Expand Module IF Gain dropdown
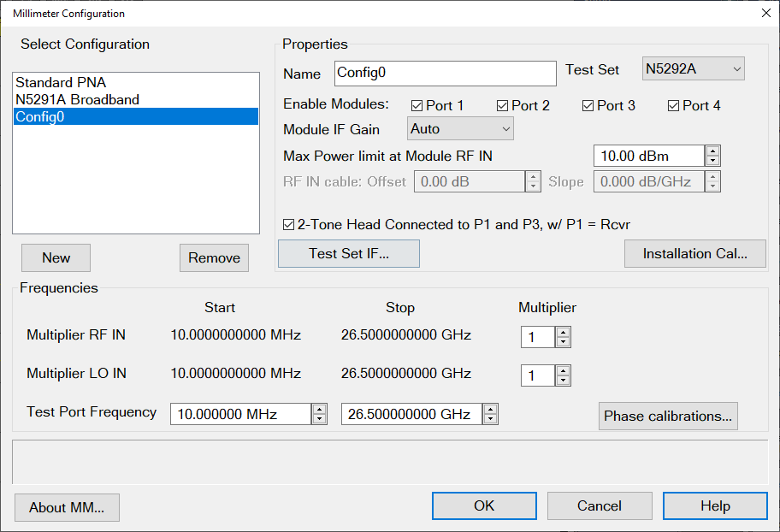This screenshot has height=532, width=780. [460, 129]
